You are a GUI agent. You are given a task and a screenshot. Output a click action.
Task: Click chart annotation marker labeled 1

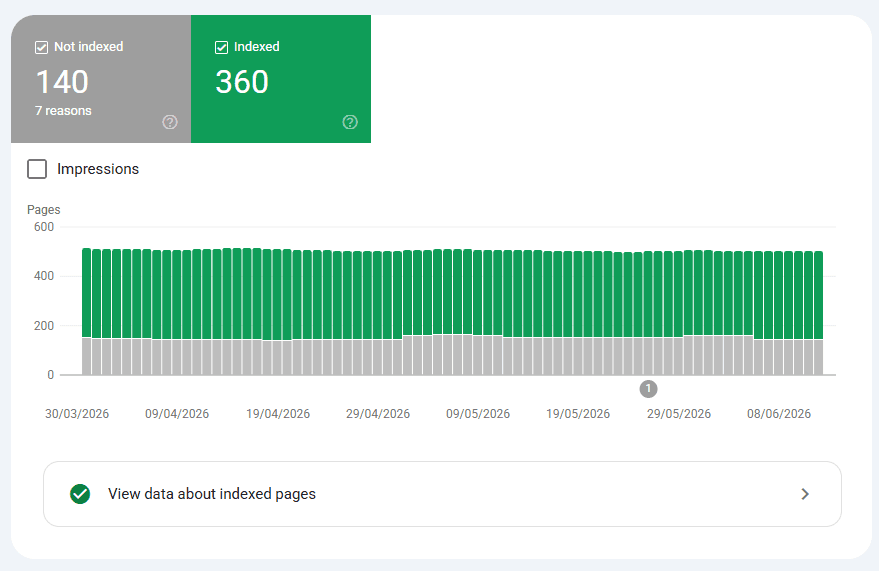tap(649, 388)
